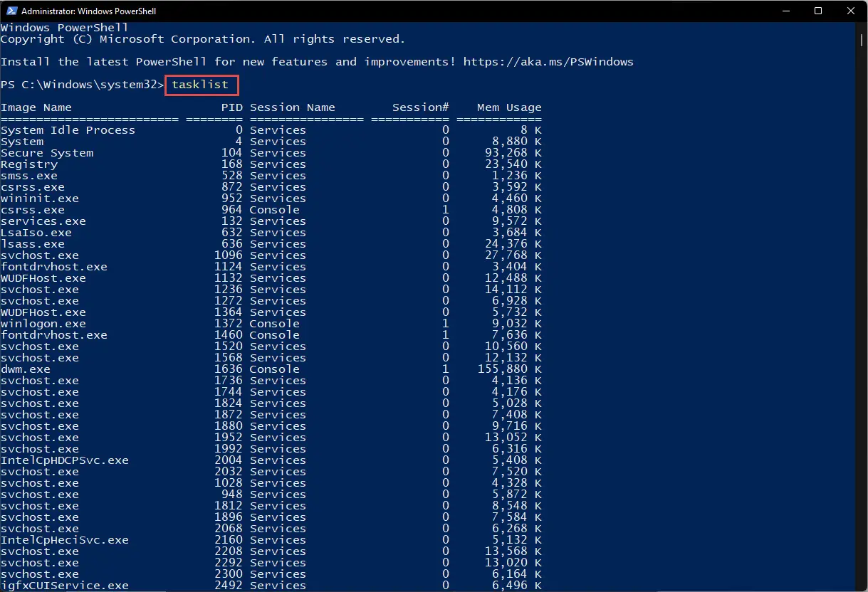Click the PID value 2300
This screenshot has width=868, height=592.
(229, 574)
